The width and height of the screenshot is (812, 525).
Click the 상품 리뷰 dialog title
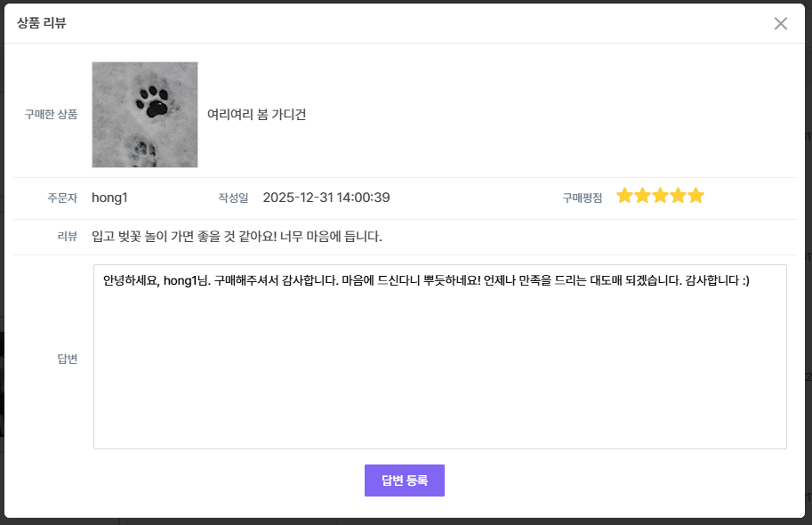(x=42, y=23)
